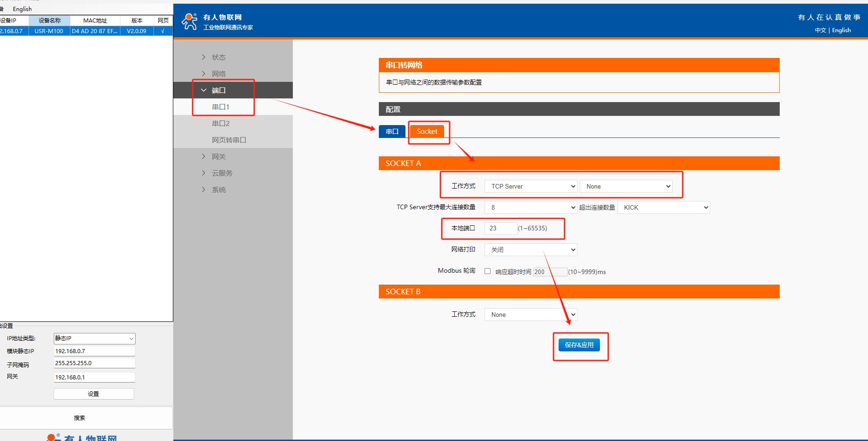Expand the 网关 sidebar section

218,156
